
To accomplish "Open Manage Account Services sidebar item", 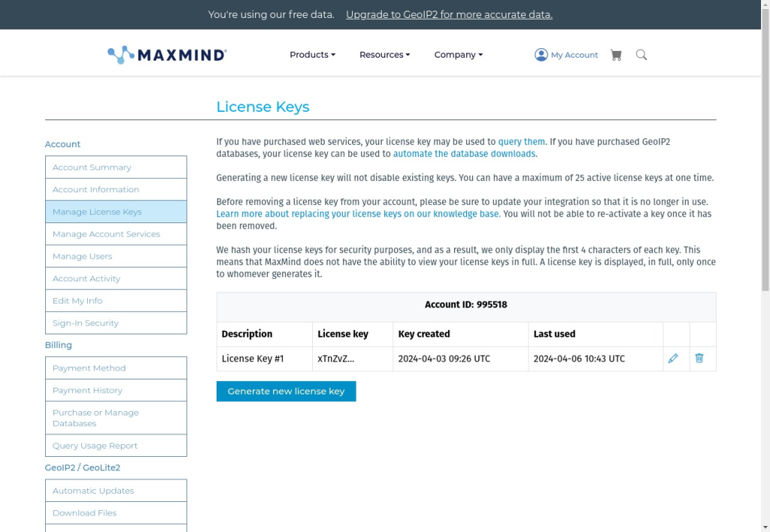I will pyautogui.click(x=116, y=234).
